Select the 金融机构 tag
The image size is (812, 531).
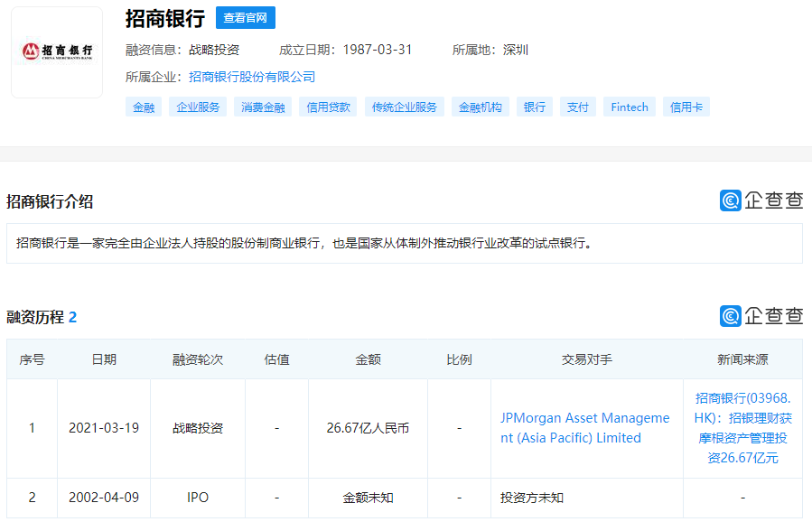(480, 107)
